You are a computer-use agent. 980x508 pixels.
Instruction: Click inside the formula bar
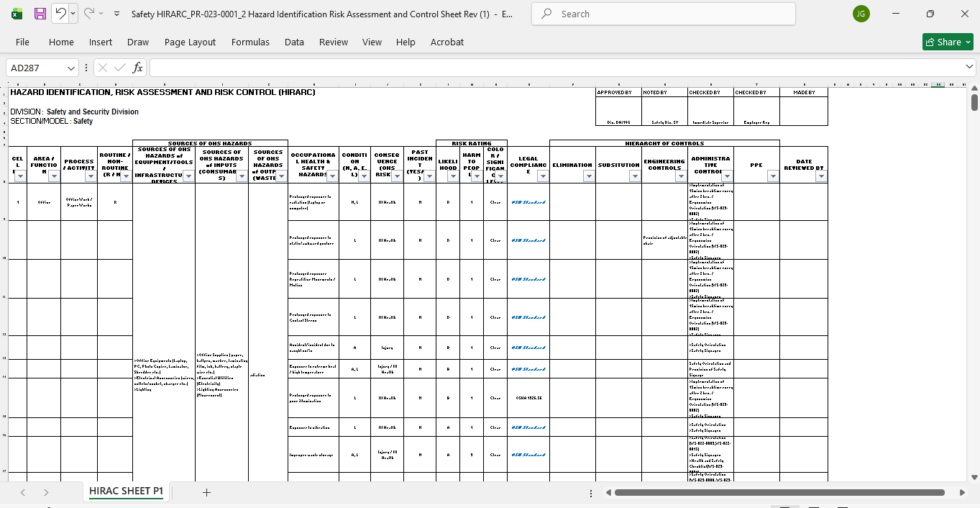click(557, 68)
